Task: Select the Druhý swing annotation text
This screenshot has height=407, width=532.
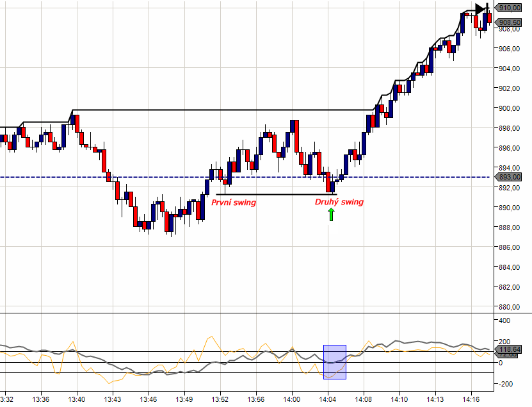Action: [x=339, y=202]
